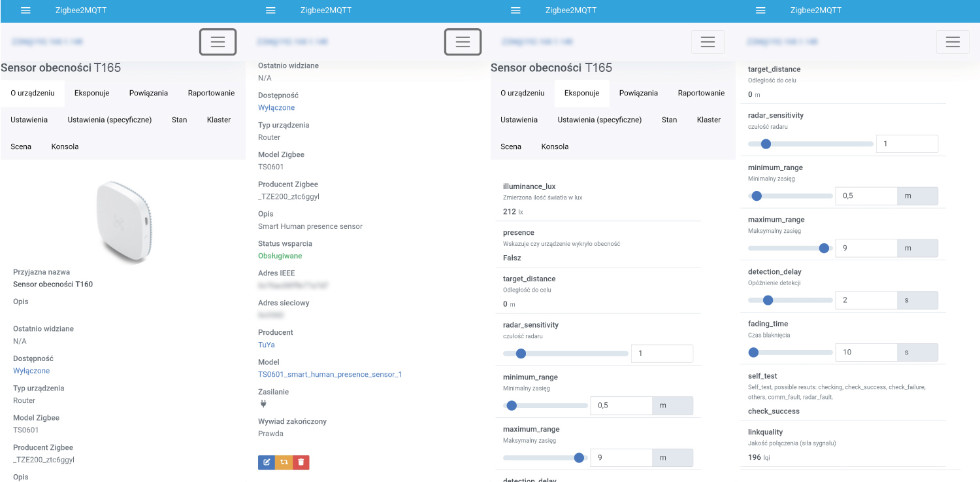Screen dimensions: 980x482
Task: Click maximum_range slider in the illuminance_lux panel
Action: coord(545,458)
